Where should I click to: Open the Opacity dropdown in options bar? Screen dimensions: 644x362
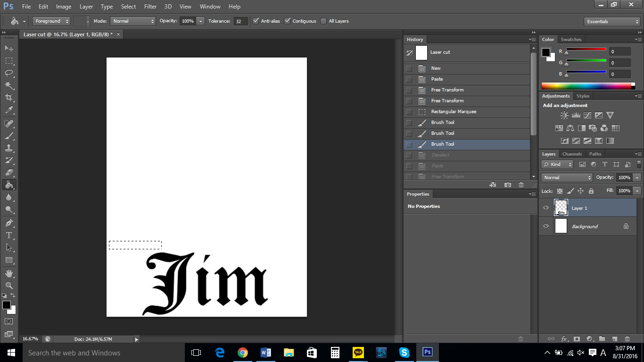point(200,21)
